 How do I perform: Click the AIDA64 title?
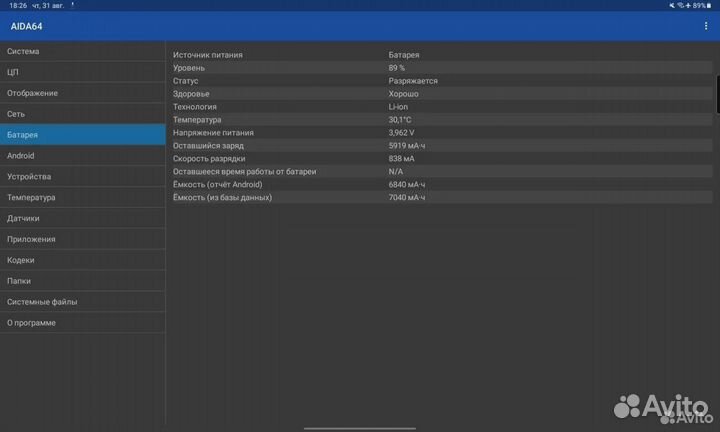[27, 26]
